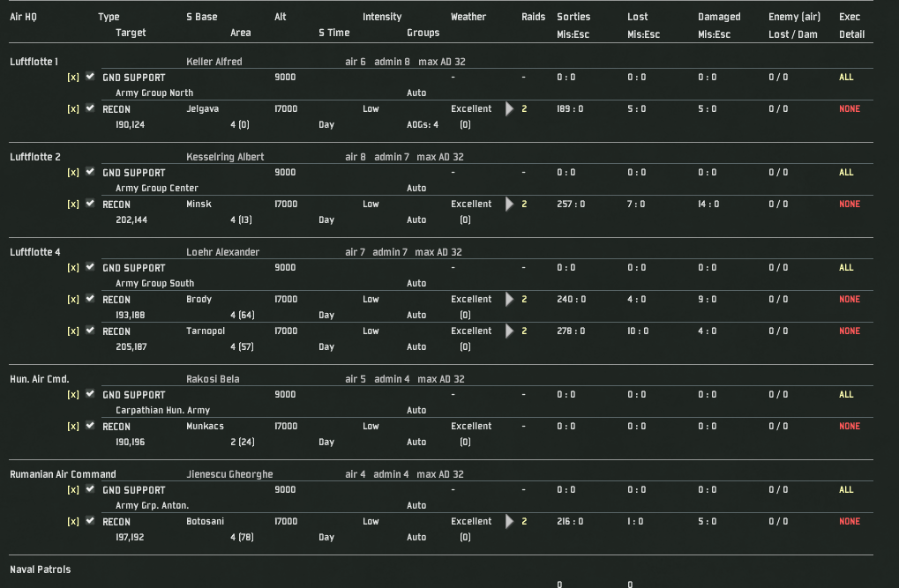Image resolution: width=899 pixels, height=588 pixels.
Task: Toggle Exec Detail NONE for Brody RECON
Action: pos(849,299)
